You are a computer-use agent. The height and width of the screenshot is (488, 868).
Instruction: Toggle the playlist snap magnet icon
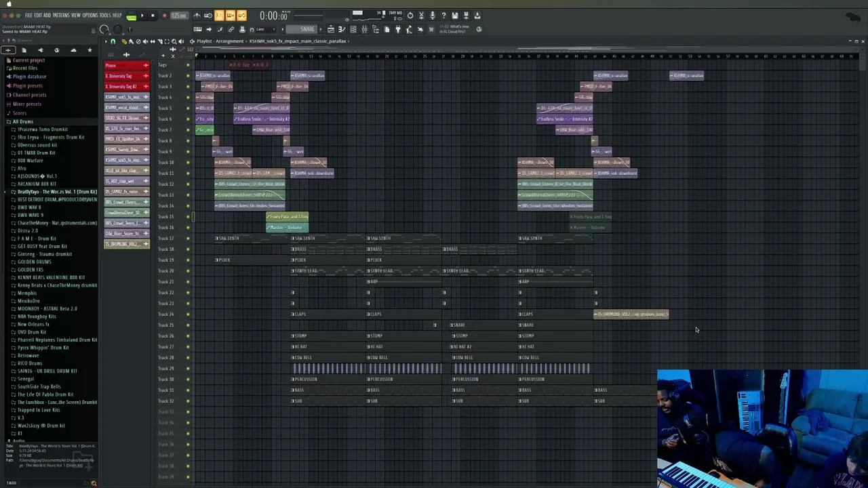coord(113,41)
